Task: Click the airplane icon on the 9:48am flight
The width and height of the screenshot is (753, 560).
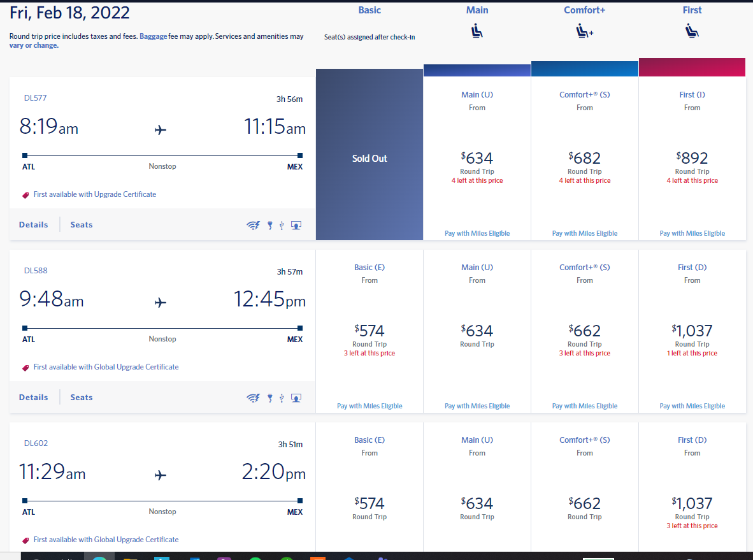Action: pyautogui.click(x=161, y=302)
